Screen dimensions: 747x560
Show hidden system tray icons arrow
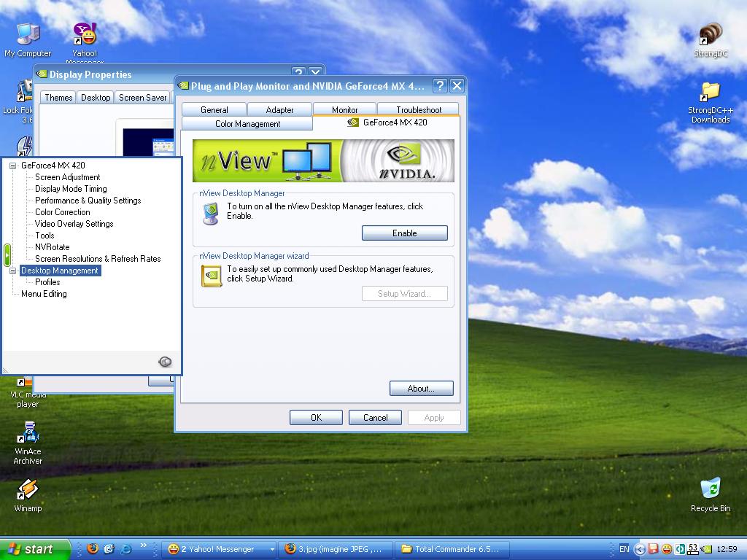640,549
